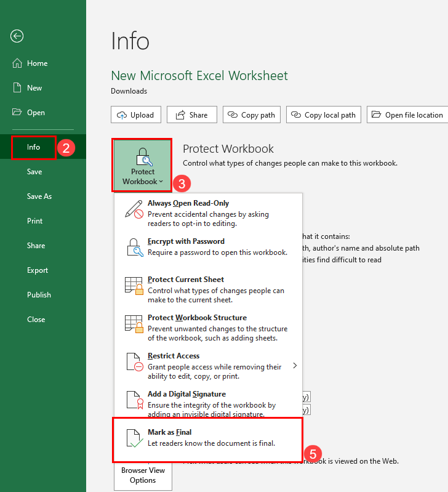Image resolution: width=448 pixels, height=492 pixels.
Task: Click the Home house icon
Action: tap(17, 63)
